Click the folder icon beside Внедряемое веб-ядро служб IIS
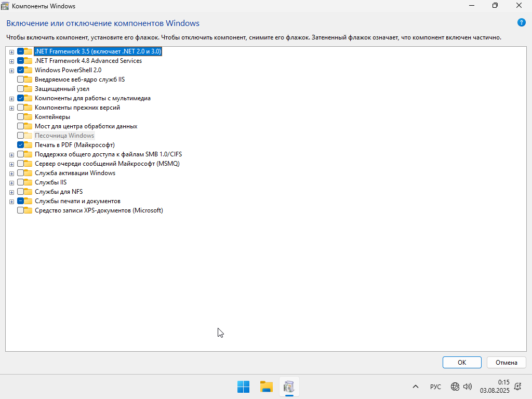The height and width of the screenshot is (399, 532). (x=29, y=79)
